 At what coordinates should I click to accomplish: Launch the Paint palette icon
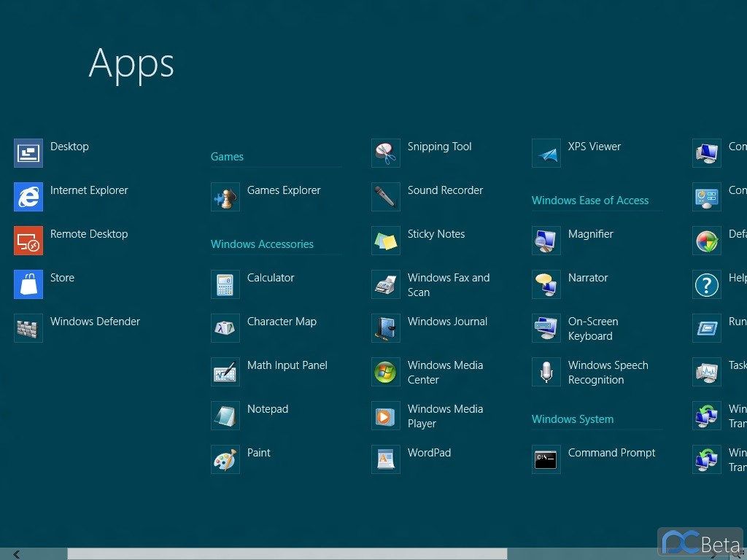[225, 459]
